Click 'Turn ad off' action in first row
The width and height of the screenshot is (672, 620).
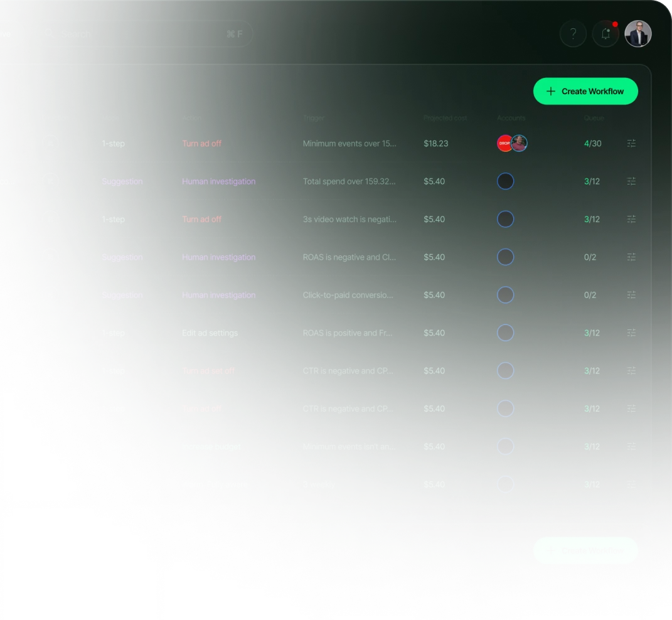coord(201,144)
